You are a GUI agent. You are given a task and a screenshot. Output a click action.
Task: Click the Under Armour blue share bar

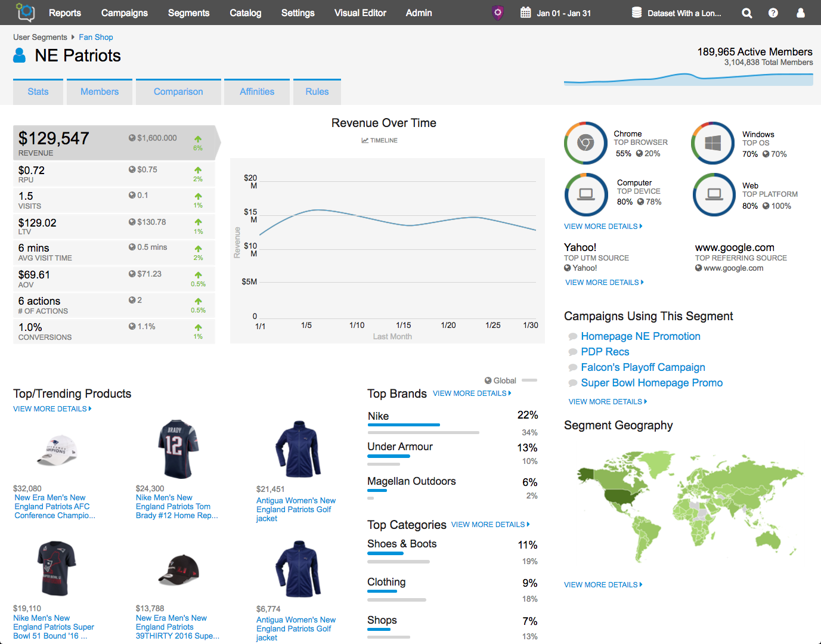[x=389, y=456]
